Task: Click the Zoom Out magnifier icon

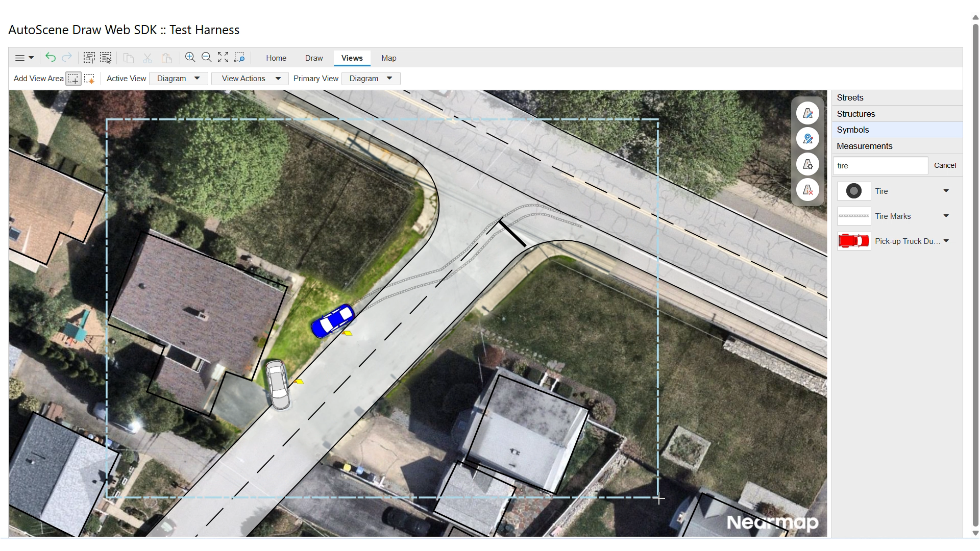Action: 207,58
